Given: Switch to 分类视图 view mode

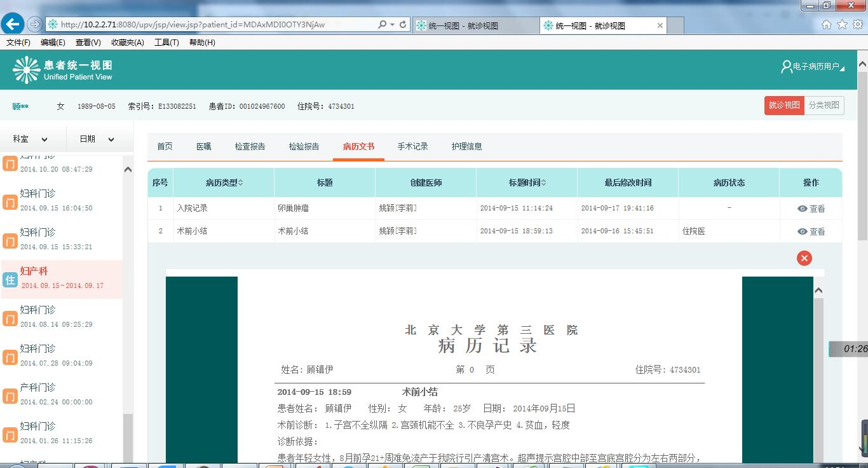Looking at the screenshot, I should coord(824,106).
